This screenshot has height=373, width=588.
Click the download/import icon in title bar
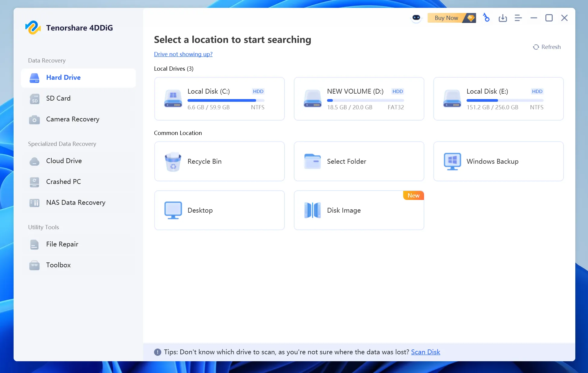(x=503, y=18)
